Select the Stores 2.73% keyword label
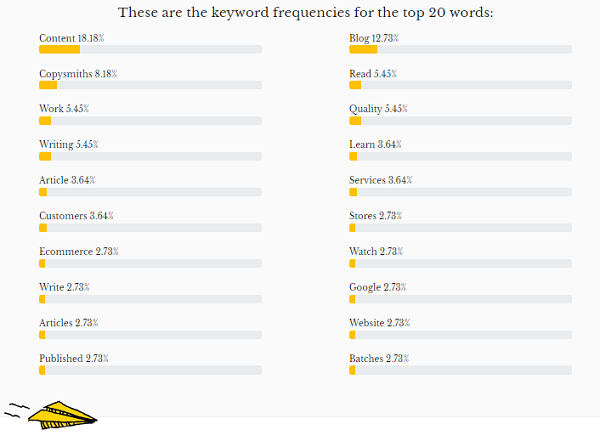 (x=376, y=216)
